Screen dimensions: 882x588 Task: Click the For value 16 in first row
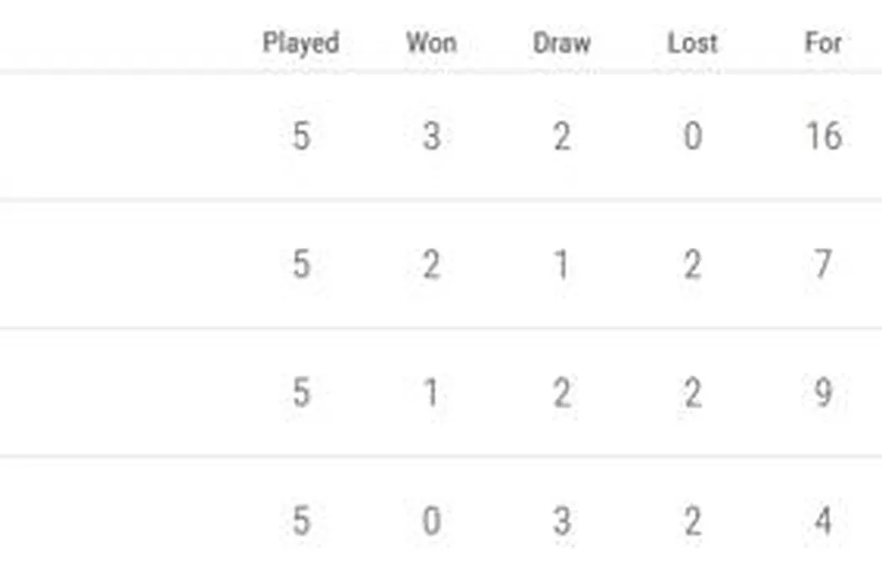[x=822, y=136]
